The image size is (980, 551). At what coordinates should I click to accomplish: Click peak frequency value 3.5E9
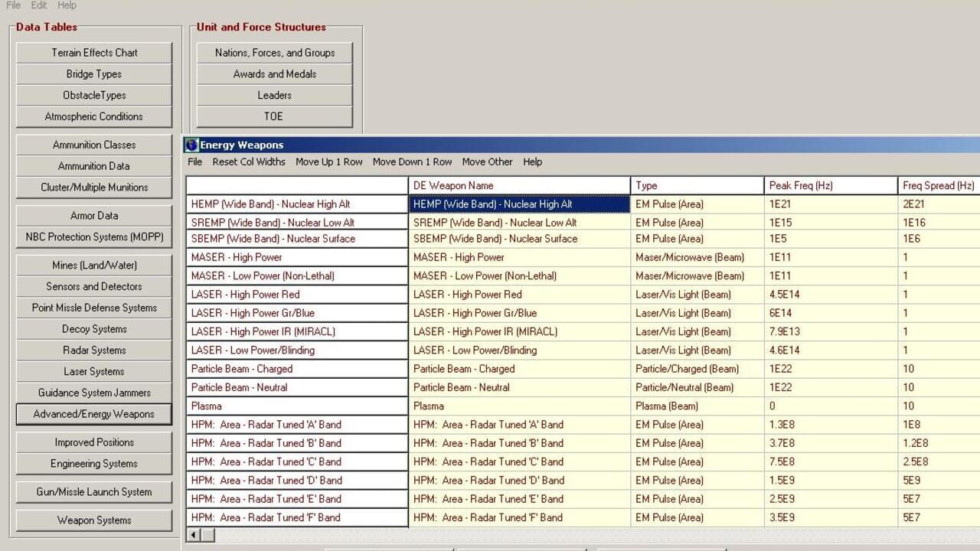pyautogui.click(x=831, y=517)
